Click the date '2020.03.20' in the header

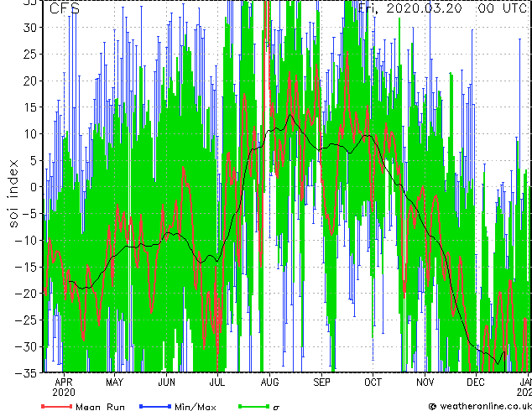424,8
